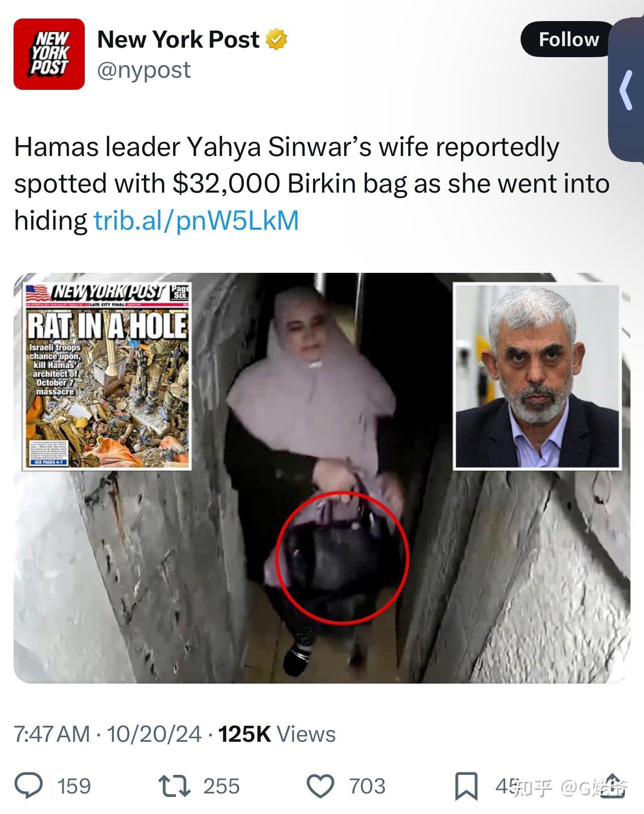Click the 7:47 AM timestamp
The height and width of the screenshot is (814, 644).
tap(52, 734)
